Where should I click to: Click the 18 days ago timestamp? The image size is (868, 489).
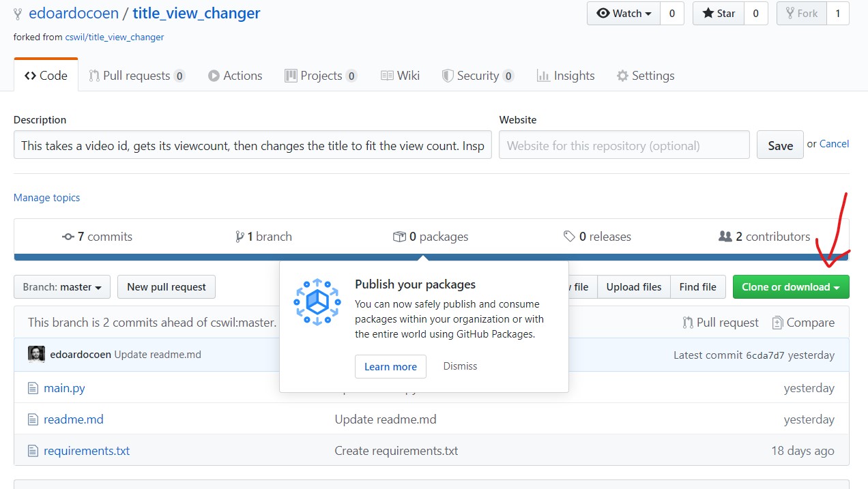(x=802, y=451)
